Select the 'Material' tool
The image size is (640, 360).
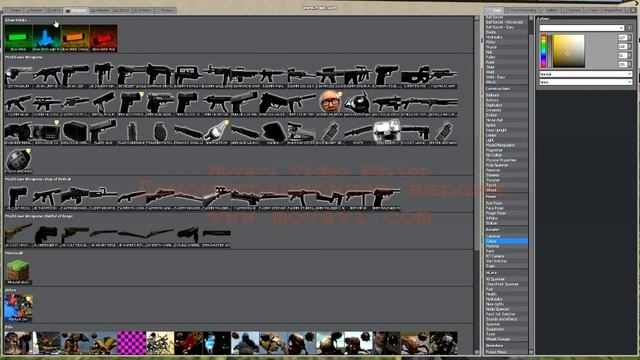506,246
